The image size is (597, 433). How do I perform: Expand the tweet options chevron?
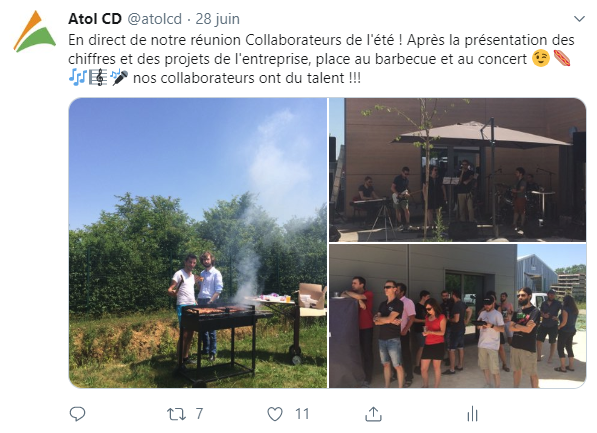(x=579, y=19)
